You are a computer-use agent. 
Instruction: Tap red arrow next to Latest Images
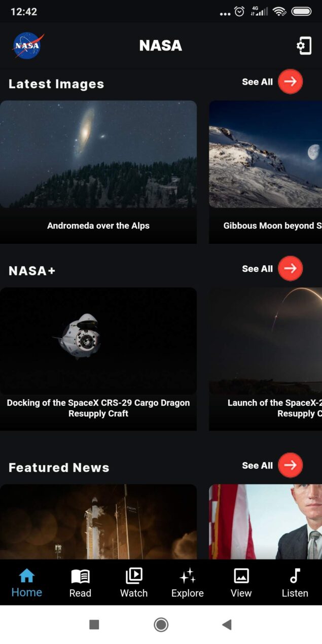tap(290, 82)
